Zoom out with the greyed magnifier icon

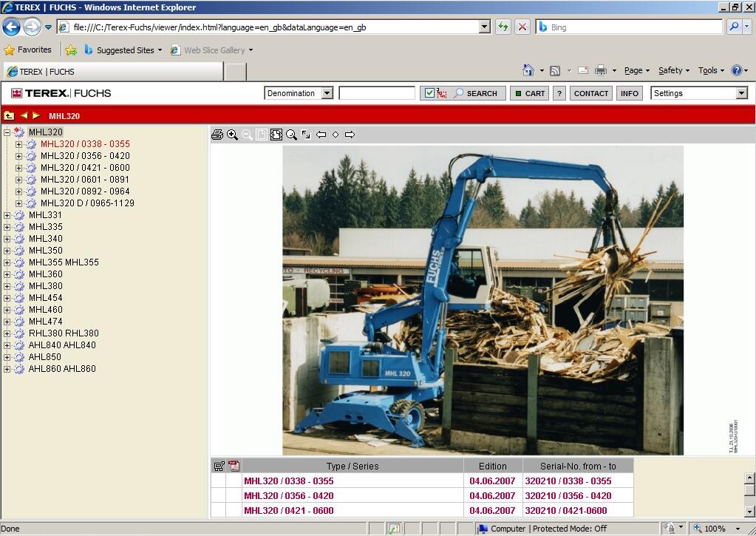click(247, 135)
